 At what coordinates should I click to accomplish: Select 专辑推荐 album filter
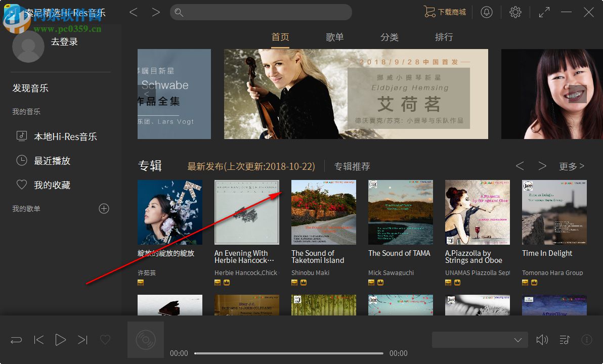click(x=352, y=166)
